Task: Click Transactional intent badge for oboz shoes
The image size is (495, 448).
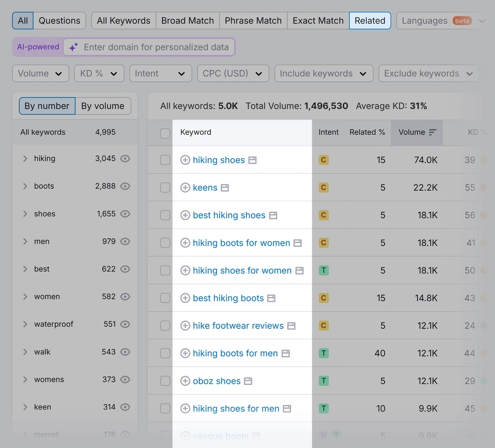Action: [324, 381]
